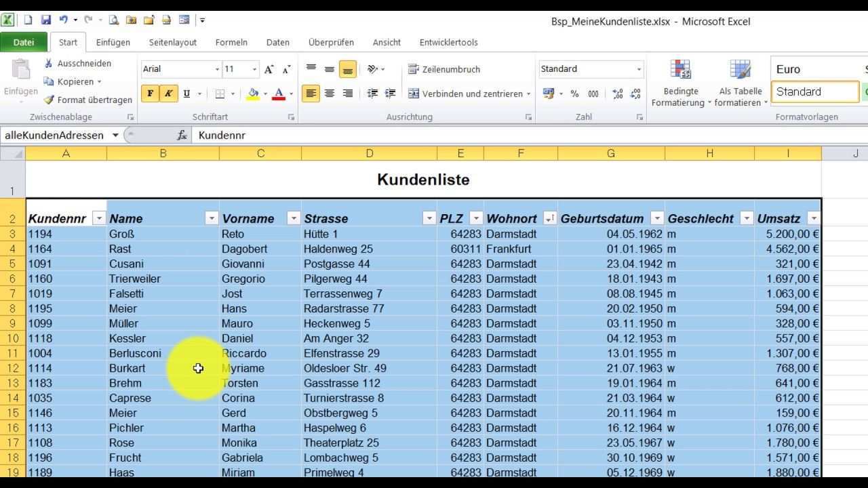The image size is (868, 488).
Task: Toggle italic (K) formatting
Action: 168,94
